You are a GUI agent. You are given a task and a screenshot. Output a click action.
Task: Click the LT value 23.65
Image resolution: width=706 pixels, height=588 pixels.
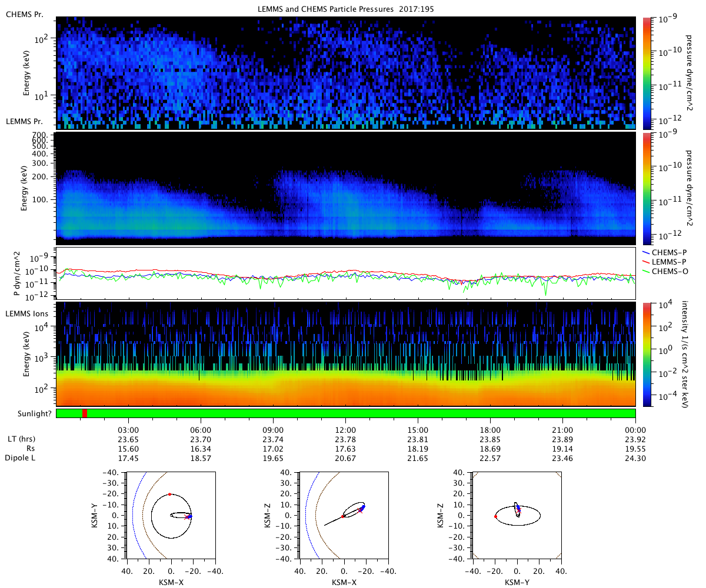coord(129,439)
